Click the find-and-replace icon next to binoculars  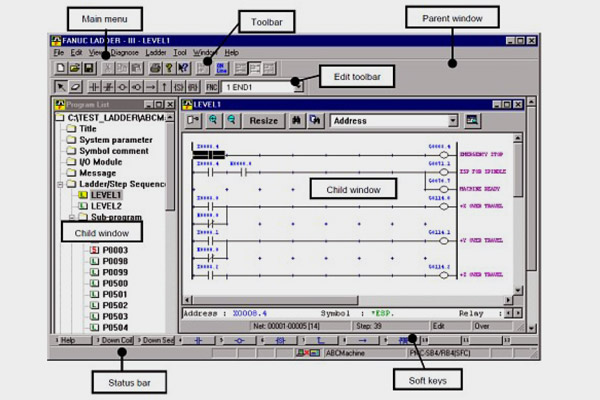tap(315, 120)
